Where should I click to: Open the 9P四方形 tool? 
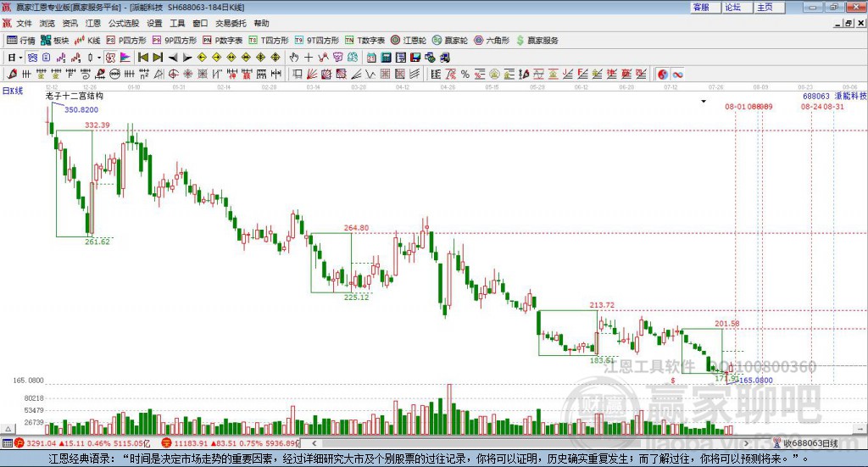point(175,41)
